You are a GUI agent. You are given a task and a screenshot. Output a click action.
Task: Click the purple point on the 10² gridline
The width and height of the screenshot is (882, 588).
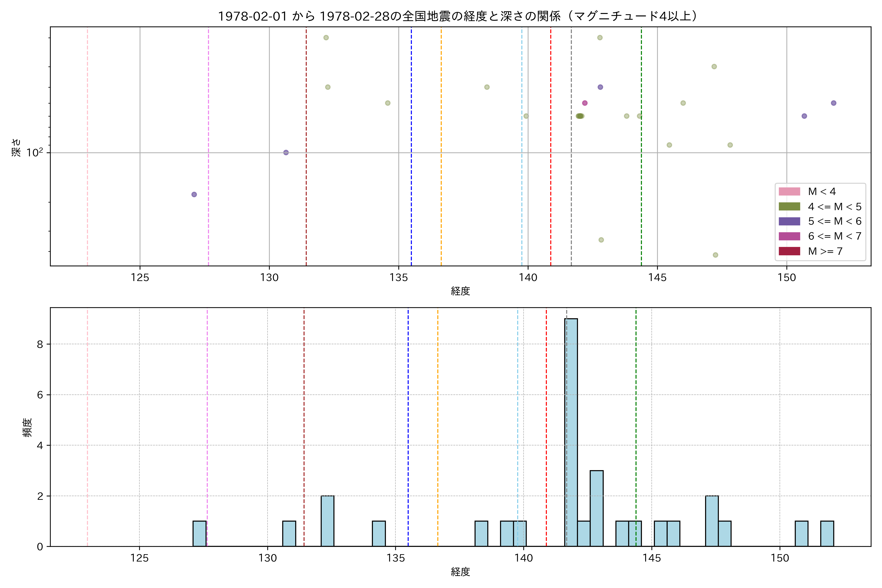tap(286, 153)
